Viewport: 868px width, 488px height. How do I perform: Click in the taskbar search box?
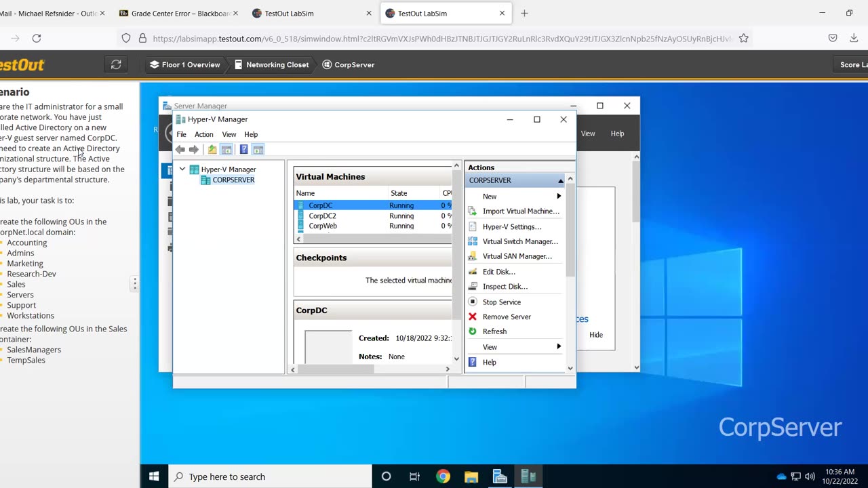point(270,476)
